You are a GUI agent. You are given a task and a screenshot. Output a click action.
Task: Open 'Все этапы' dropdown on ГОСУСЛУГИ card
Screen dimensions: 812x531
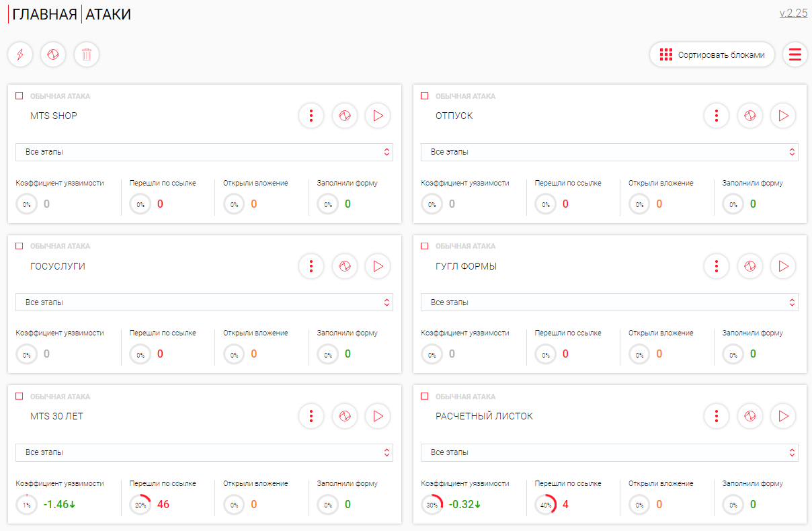[x=204, y=302]
